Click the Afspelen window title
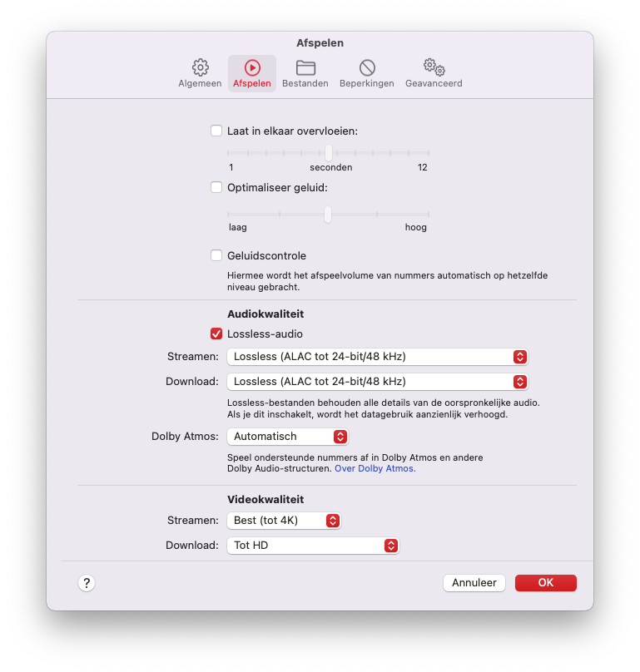640x672 pixels. [320, 43]
